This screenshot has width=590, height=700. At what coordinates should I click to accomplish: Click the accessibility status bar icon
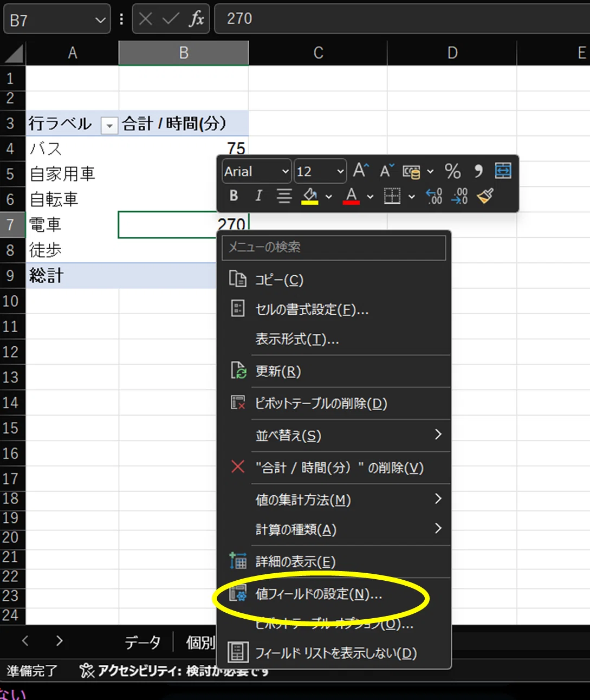[x=87, y=671]
